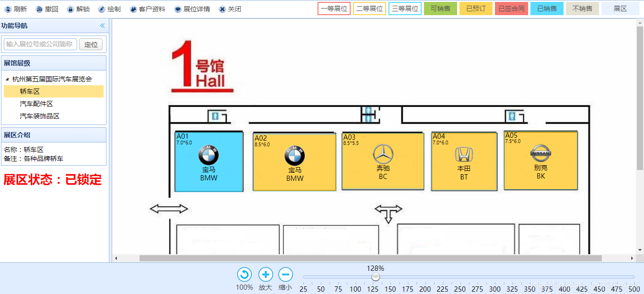Screen dimensions: 644x294
Task: Select booth A05 别克 BK
Action: pos(541,160)
